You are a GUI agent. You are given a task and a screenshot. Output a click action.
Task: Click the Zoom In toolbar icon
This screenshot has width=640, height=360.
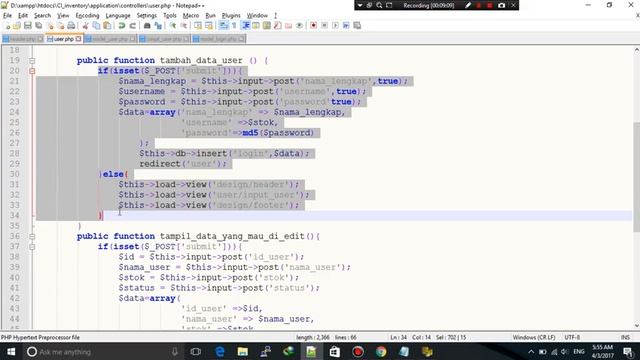pyautogui.click(x=173, y=26)
